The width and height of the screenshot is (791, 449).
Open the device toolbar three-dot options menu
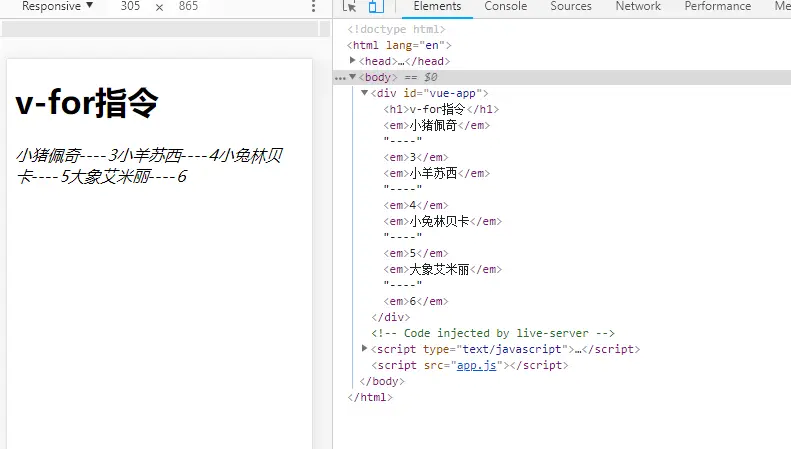(x=313, y=6)
